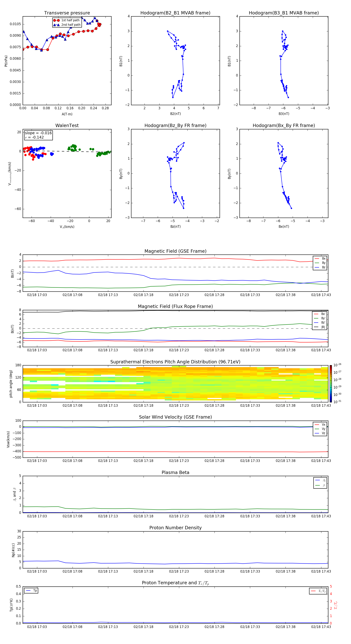Screen dimensions: 351x644
Task: Click the "B3(nT)" x-axis label
Action: click(x=284, y=114)
